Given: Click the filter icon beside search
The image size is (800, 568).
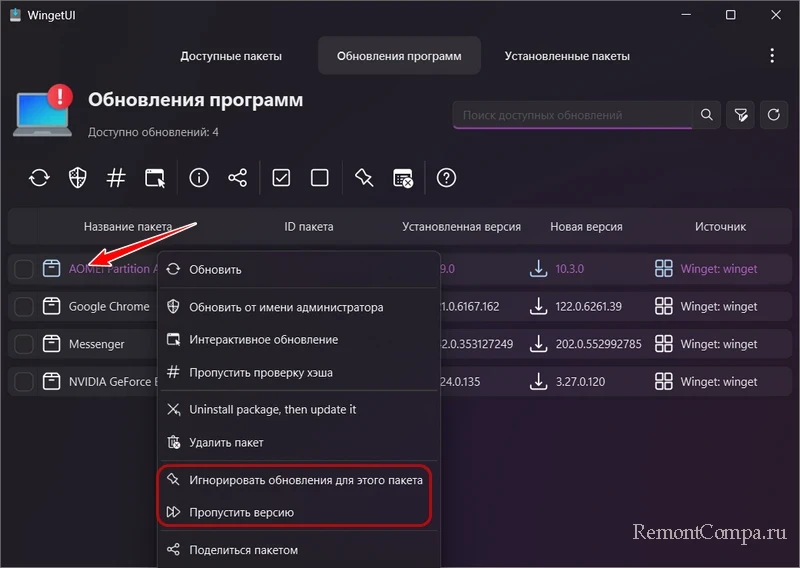Looking at the screenshot, I should click(x=740, y=115).
